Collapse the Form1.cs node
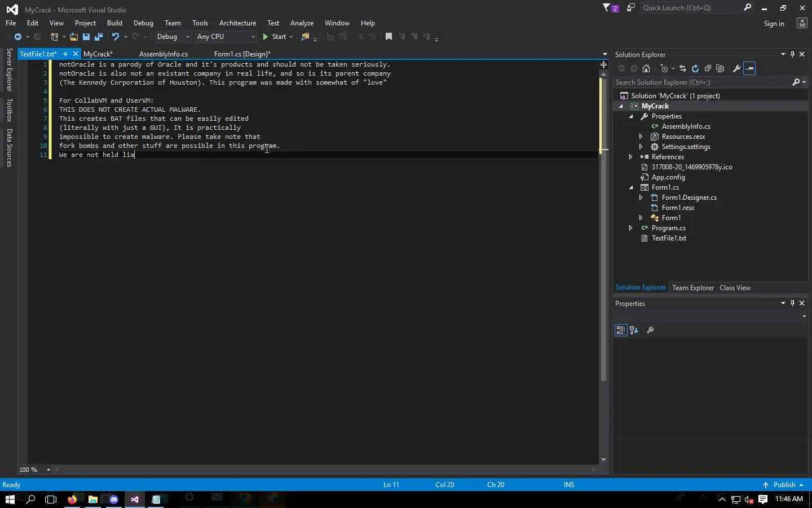 (x=631, y=187)
